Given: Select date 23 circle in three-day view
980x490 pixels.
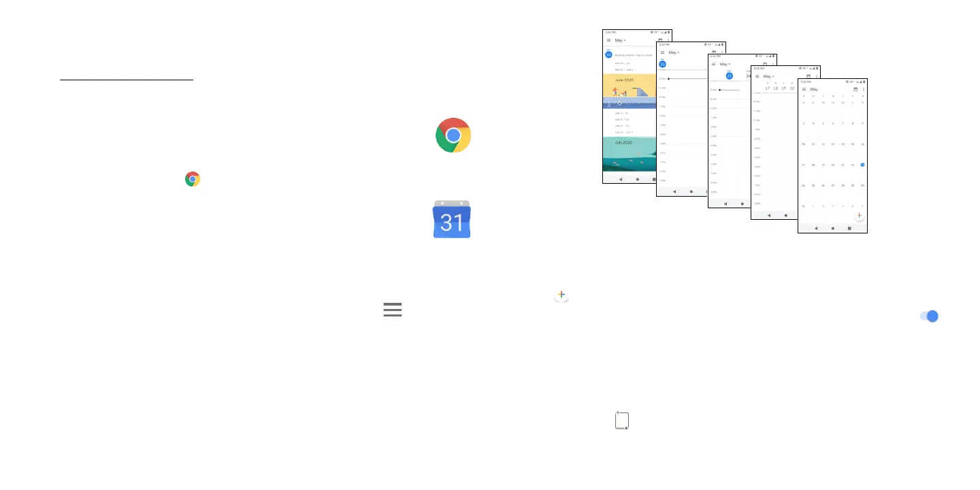Looking at the screenshot, I should pos(729,76).
